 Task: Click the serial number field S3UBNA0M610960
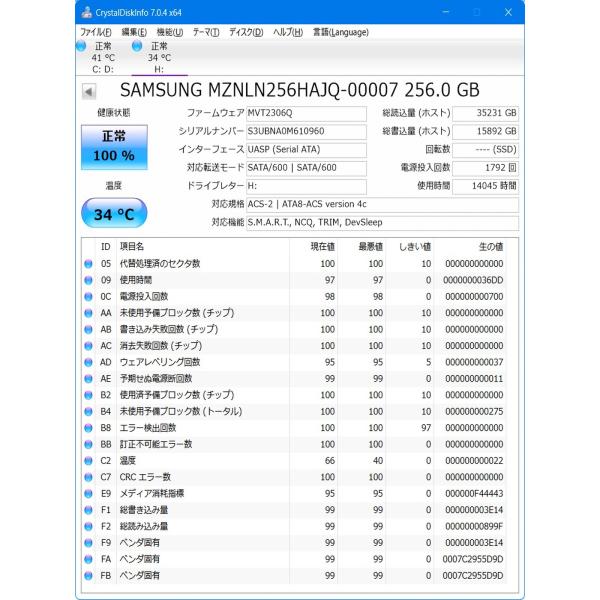pos(306,132)
